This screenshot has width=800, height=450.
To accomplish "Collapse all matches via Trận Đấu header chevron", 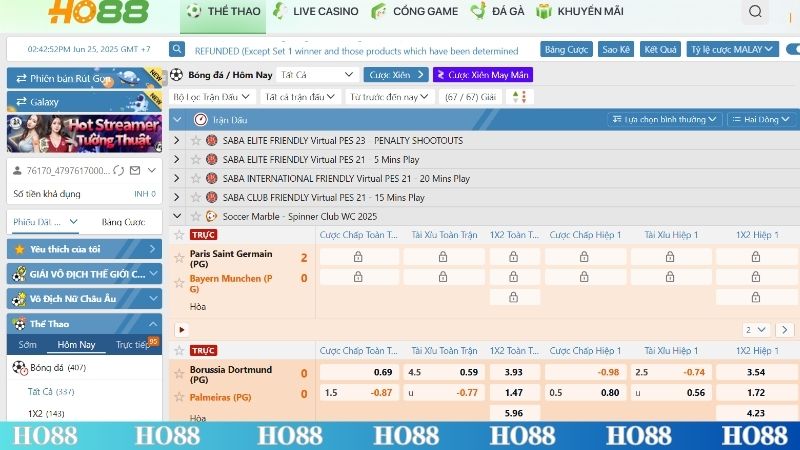I will tap(177, 120).
